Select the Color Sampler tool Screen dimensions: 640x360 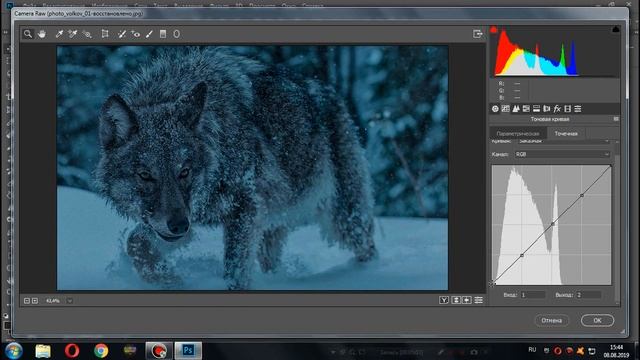click(x=73, y=34)
